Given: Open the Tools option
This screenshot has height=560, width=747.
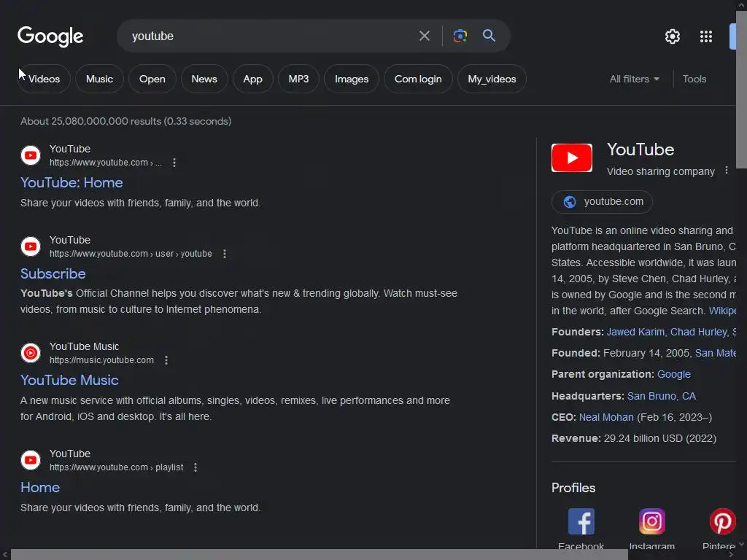Looking at the screenshot, I should 694,79.
